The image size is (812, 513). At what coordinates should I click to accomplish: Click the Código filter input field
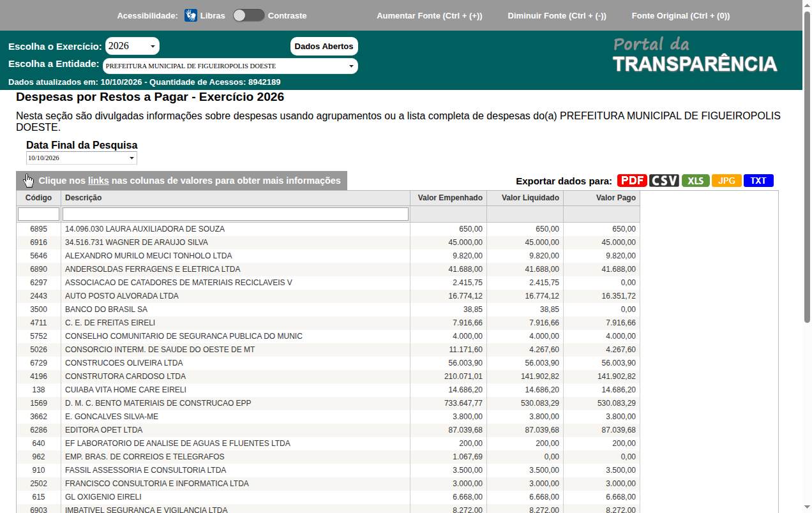point(38,214)
